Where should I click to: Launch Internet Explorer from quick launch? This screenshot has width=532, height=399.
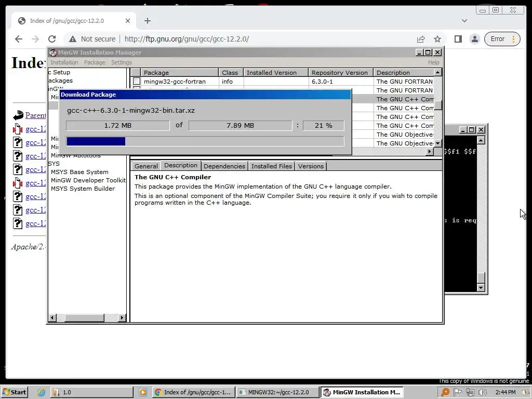[x=41, y=392]
